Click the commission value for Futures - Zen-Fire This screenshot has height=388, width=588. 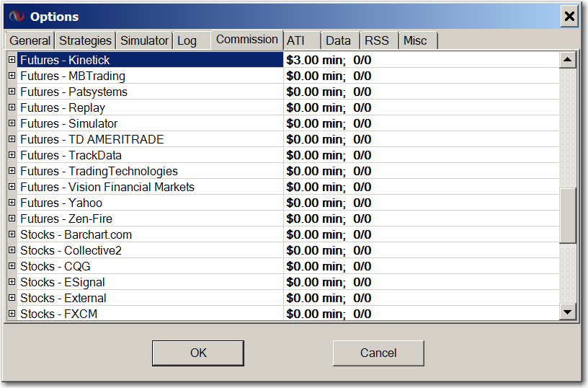click(x=329, y=219)
